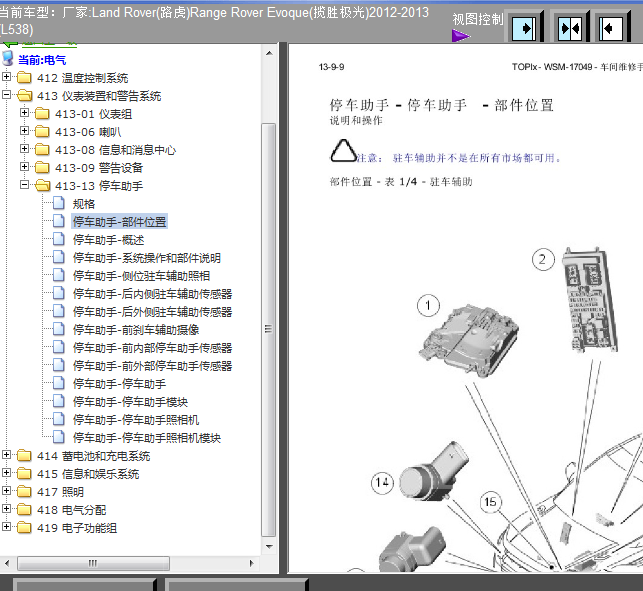643x591 pixels.
Task: Click the folder icon for 418 电气分配
Action: click(24, 509)
